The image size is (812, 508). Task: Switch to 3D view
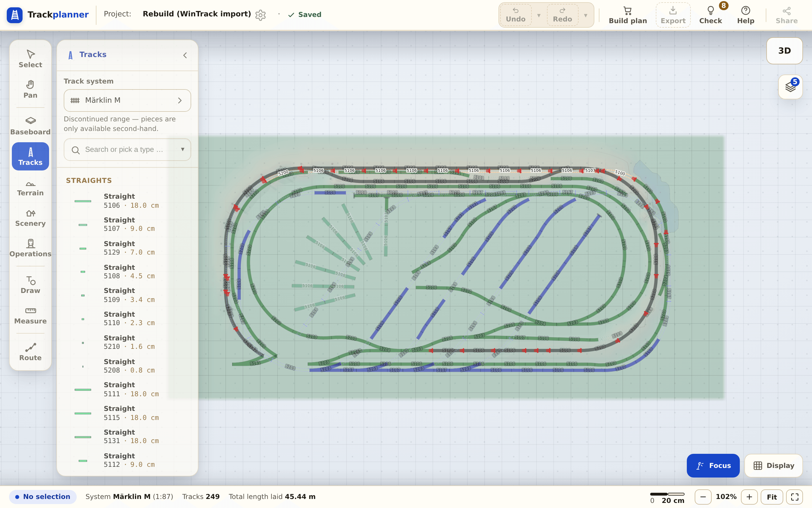tap(784, 51)
